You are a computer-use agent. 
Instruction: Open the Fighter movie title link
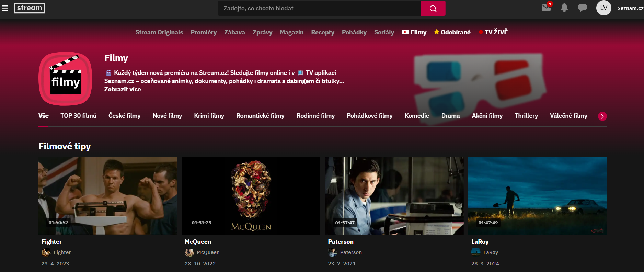pos(51,242)
